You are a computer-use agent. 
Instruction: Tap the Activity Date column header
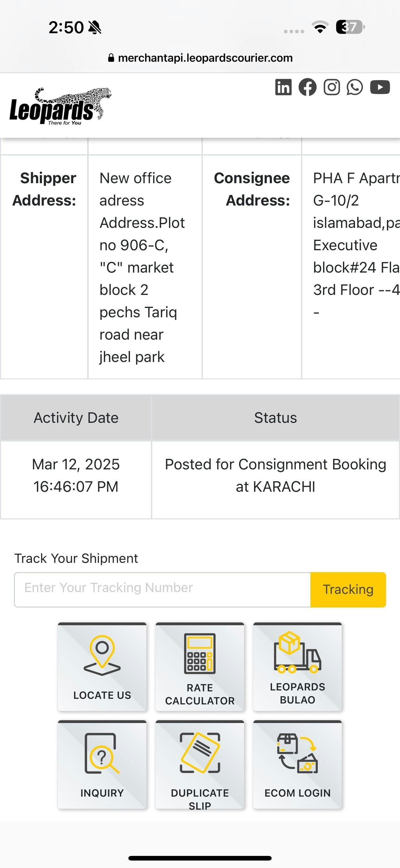point(76,418)
